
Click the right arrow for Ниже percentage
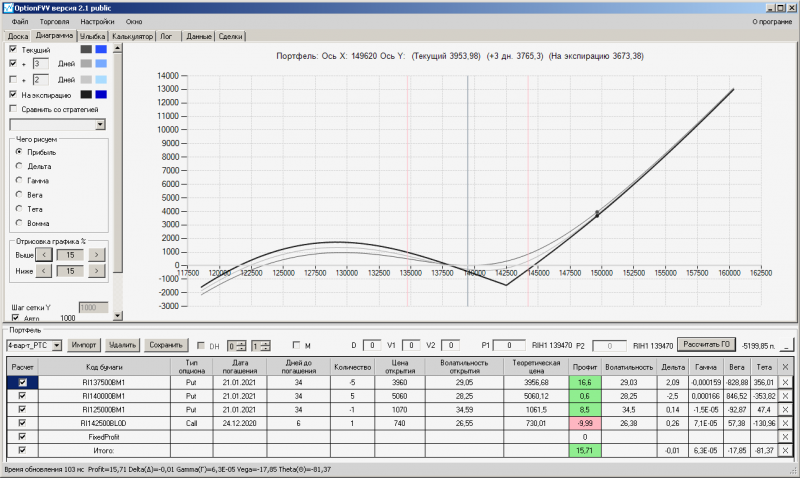(96, 271)
